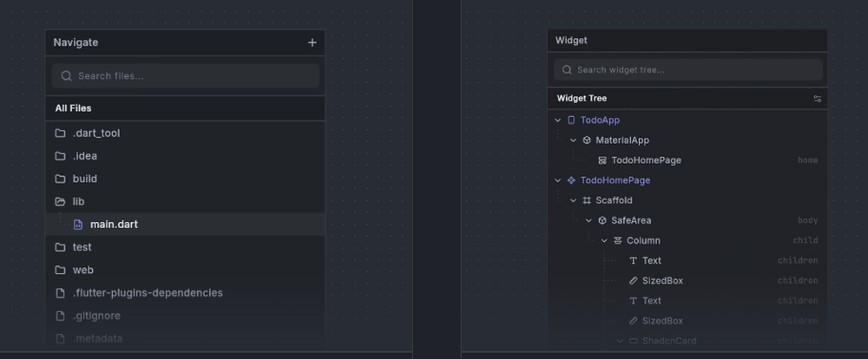Image resolution: width=868 pixels, height=359 pixels.
Task: Select the .metadata file
Action: (x=185, y=338)
